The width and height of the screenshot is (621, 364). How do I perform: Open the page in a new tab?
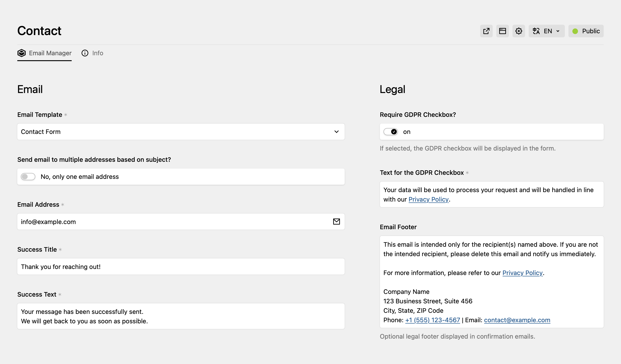coord(486,31)
